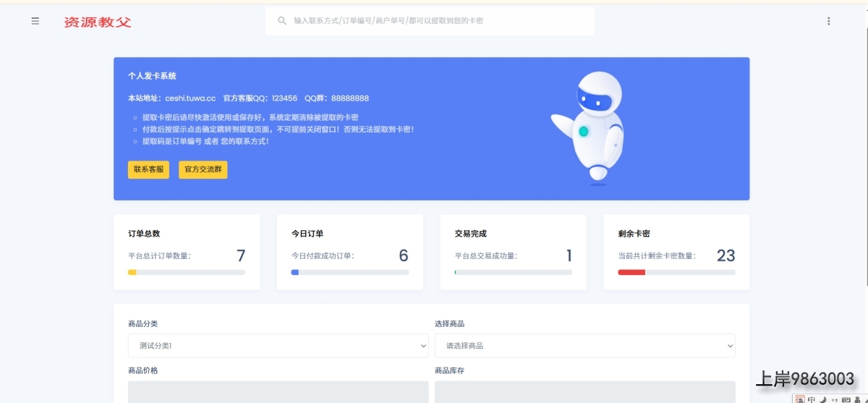Click the 资源教父 site logo
The width and height of the screenshot is (868, 403).
98,22
